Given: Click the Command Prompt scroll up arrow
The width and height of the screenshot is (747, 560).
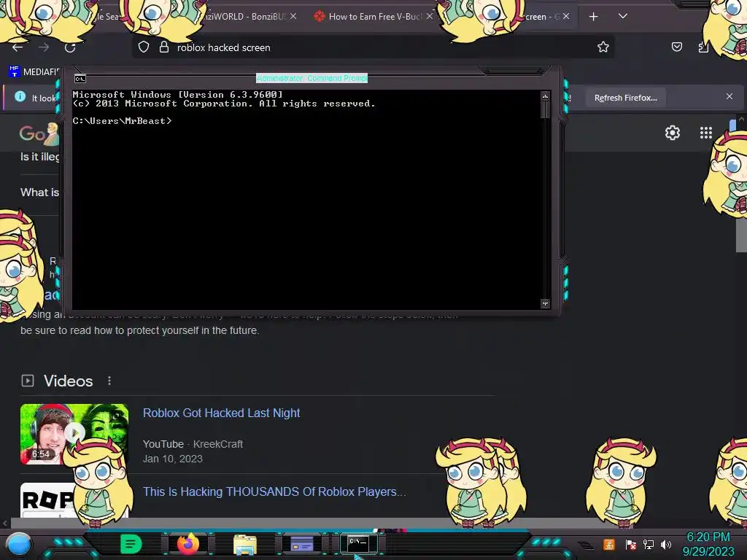Looking at the screenshot, I should pyautogui.click(x=545, y=96).
